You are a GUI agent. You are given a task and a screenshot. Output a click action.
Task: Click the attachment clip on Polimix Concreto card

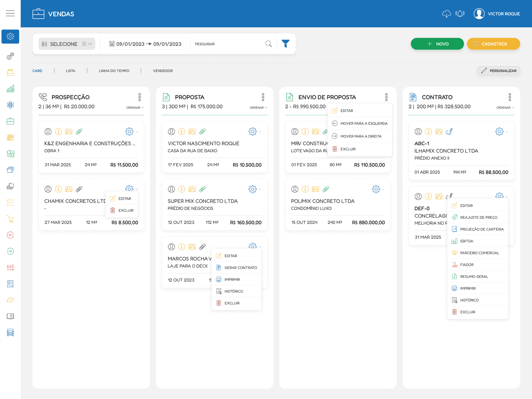[326, 189]
